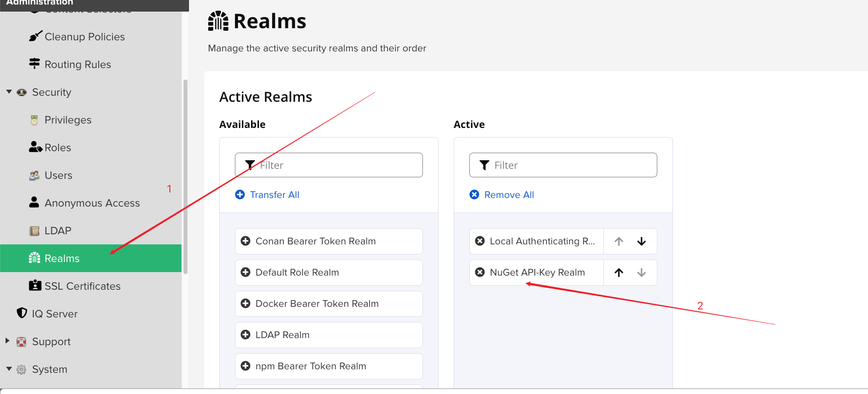Screen dimensions: 868x394
Task: Click the Cleanup Policies broom icon
Action: pyautogui.click(x=35, y=36)
